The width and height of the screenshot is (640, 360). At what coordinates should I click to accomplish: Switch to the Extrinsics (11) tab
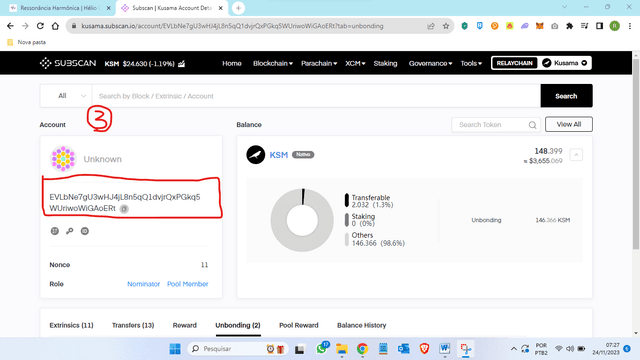pyautogui.click(x=71, y=325)
